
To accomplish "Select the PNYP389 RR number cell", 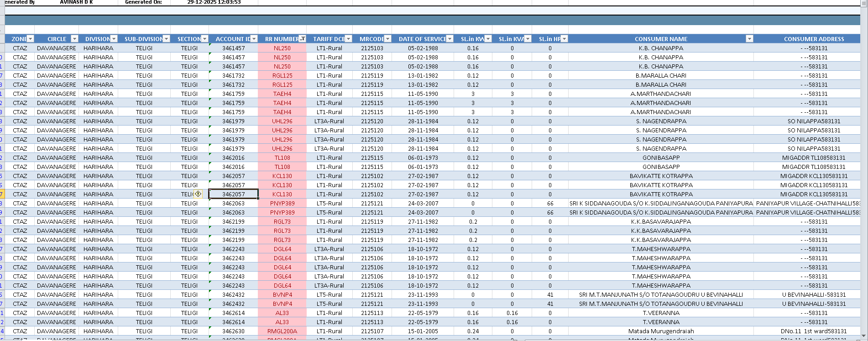I will (x=282, y=203).
